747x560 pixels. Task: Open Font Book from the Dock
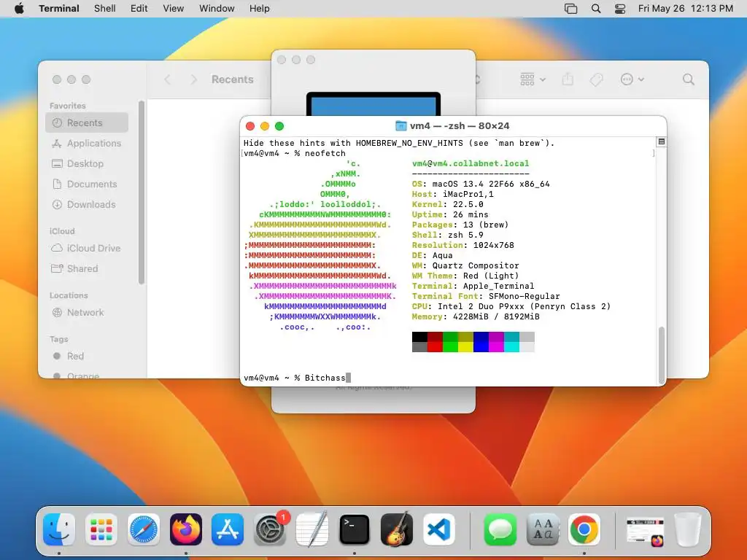(542, 529)
